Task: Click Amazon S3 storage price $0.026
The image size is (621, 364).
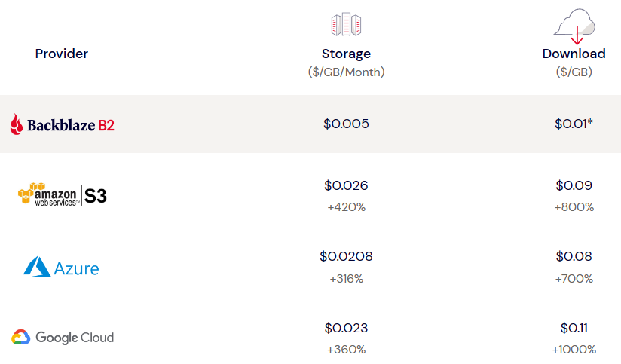Action: 346,185
